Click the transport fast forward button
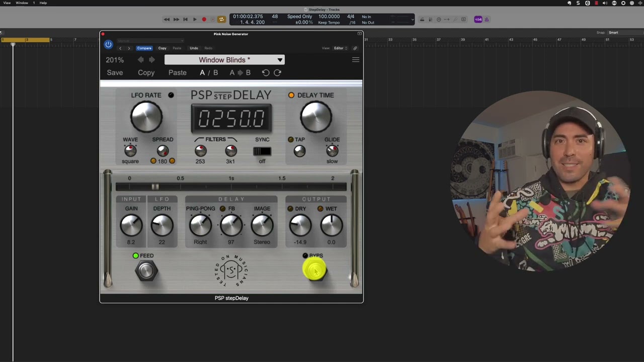 (x=176, y=20)
